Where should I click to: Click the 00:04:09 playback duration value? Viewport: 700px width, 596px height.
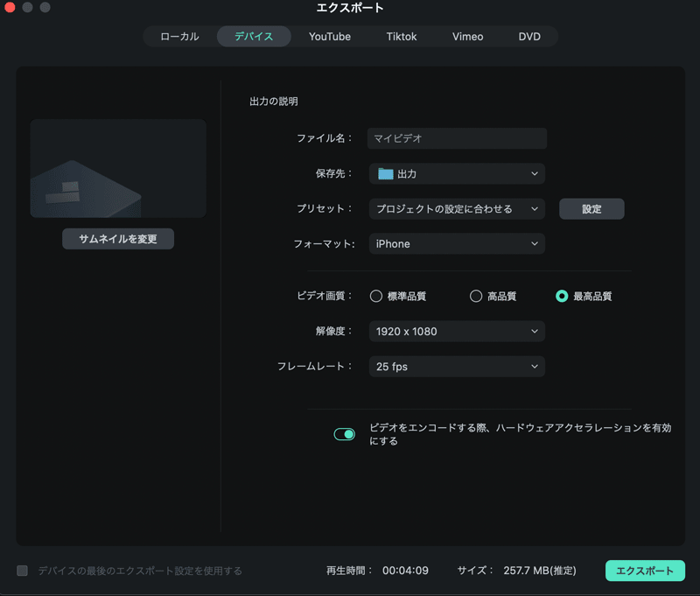pyautogui.click(x=405, y=571)
